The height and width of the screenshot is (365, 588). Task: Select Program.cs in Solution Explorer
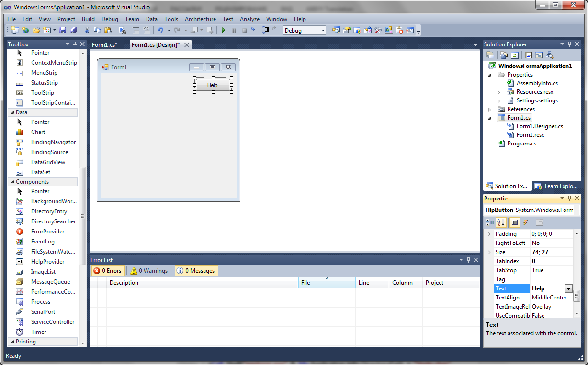pyautogui.click(x=521, y=143)
